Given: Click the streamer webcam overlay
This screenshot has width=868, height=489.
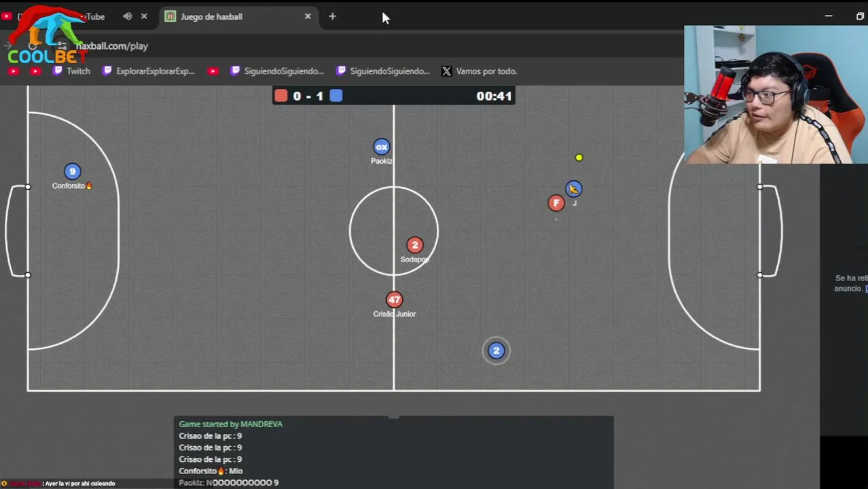Looking at the screenshot, I should (776, 95).
